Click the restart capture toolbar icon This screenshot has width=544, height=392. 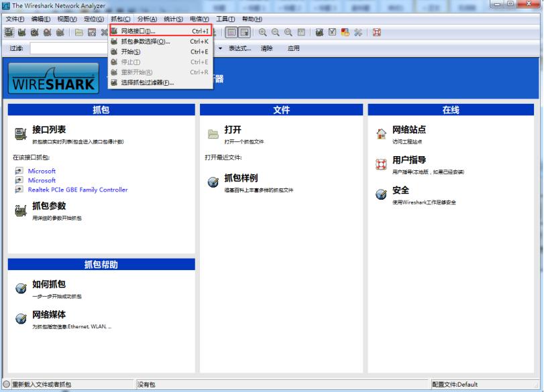(60, 33)
